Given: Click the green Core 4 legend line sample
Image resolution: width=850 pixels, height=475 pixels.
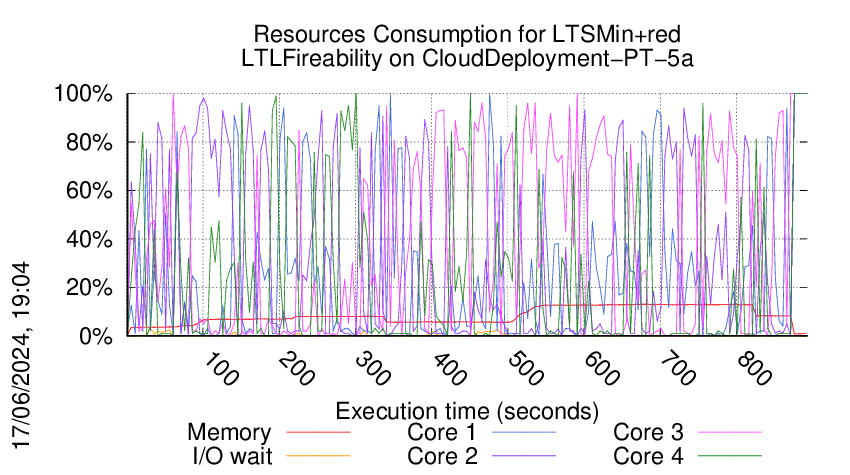Looking at the screenshot, I should (x=730, y=456).
